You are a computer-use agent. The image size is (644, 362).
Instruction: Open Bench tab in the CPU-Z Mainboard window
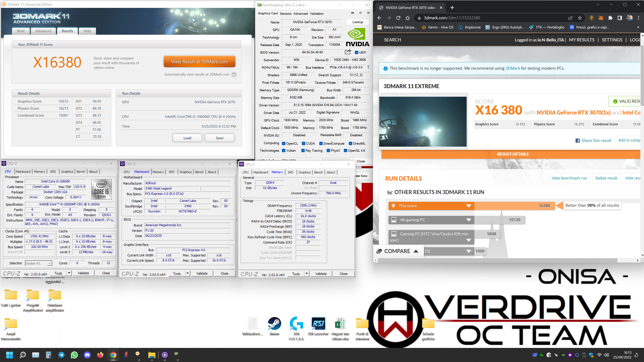tap(199, 172)
